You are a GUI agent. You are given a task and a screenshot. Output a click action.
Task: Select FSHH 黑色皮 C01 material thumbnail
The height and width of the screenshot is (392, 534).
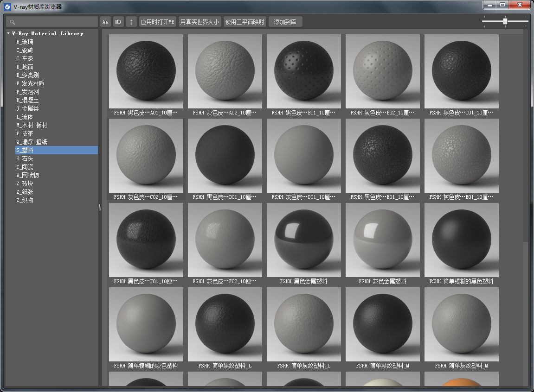(x=462, y=71)
